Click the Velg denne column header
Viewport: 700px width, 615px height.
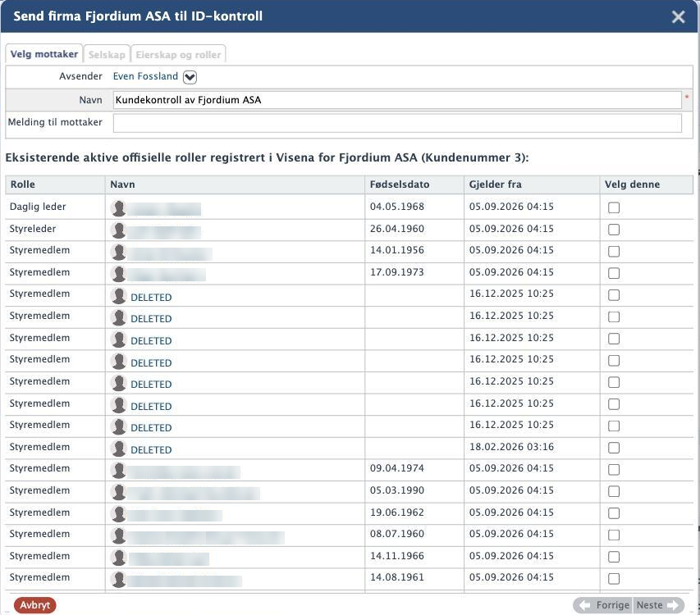(647, 184)
